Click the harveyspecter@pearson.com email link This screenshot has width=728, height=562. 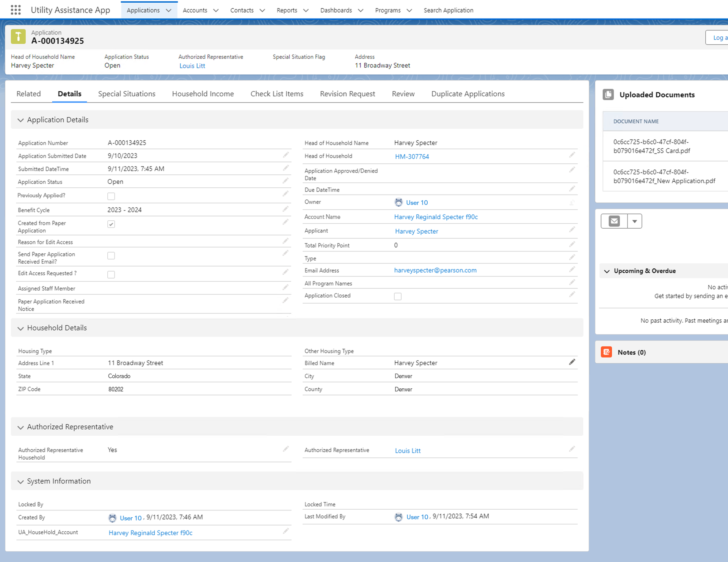tap(435, 270)
